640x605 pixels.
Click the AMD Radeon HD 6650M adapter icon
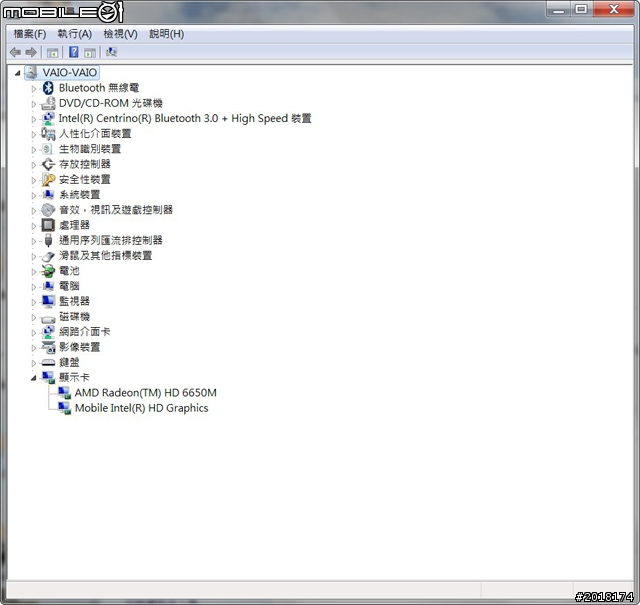[64, 393]
